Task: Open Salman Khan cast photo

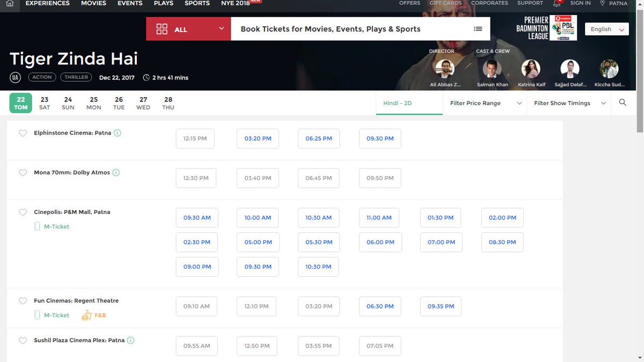Action: pos(492,69)
